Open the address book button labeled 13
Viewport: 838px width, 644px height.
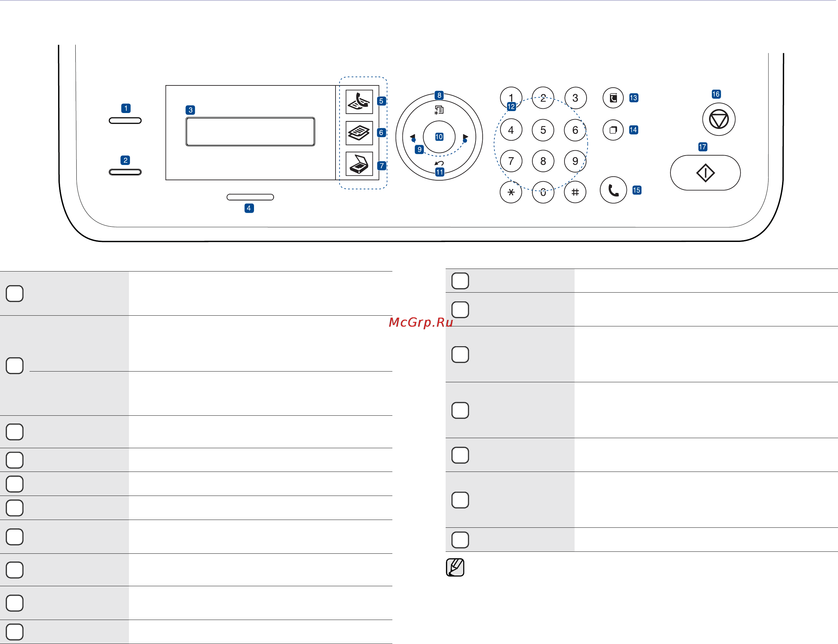[x=613, y=98]
